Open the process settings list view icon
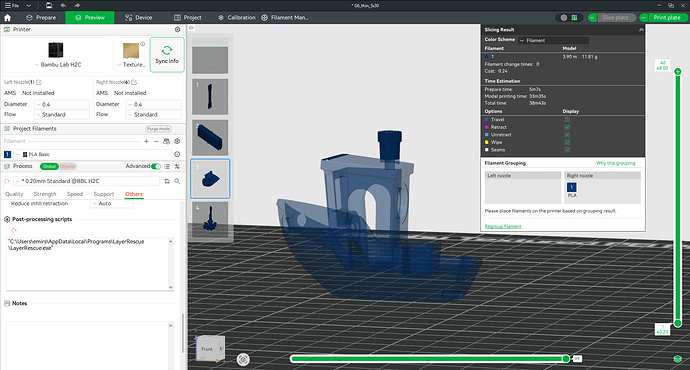The width and height of the screenshot is (690, 370). pyautogui.click(x=167, y=166)
